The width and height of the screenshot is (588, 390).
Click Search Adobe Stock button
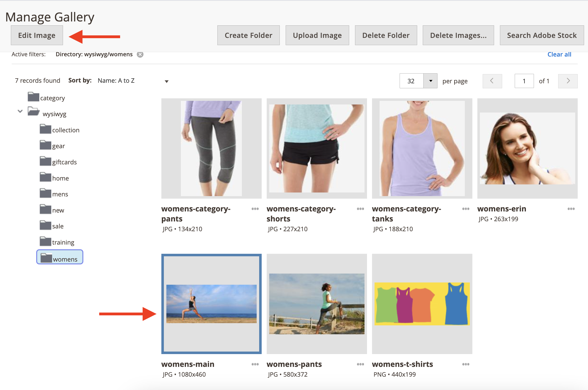tap(541, 35)
